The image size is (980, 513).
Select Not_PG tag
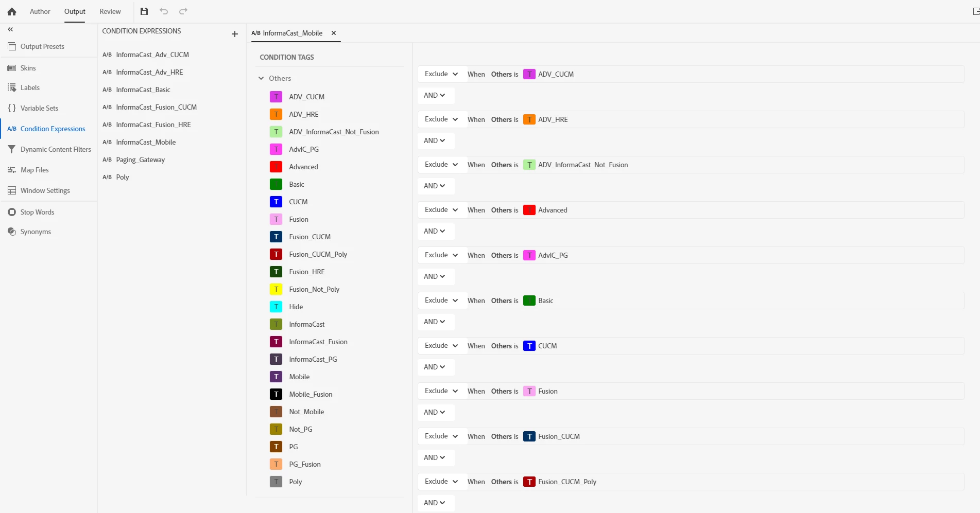301,429
